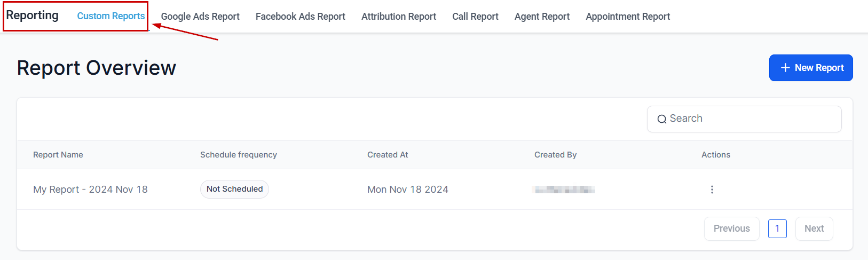Go to the Facebook Ads Report tab

click(301, 17)
